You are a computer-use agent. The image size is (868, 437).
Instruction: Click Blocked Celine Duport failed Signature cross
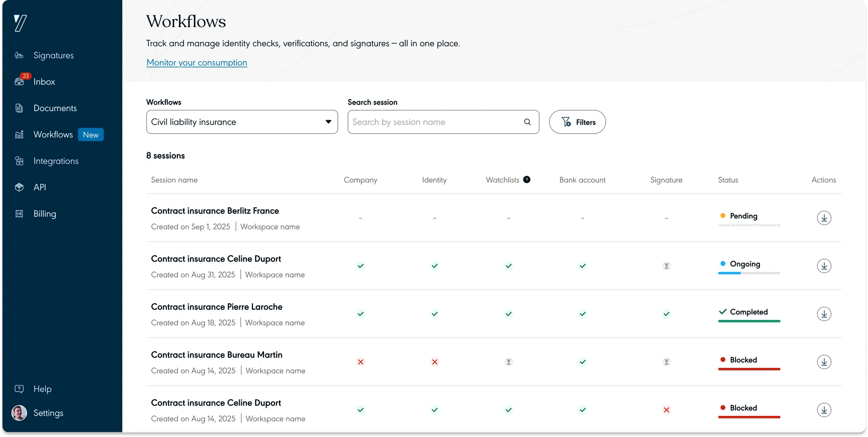pos(666,410)
